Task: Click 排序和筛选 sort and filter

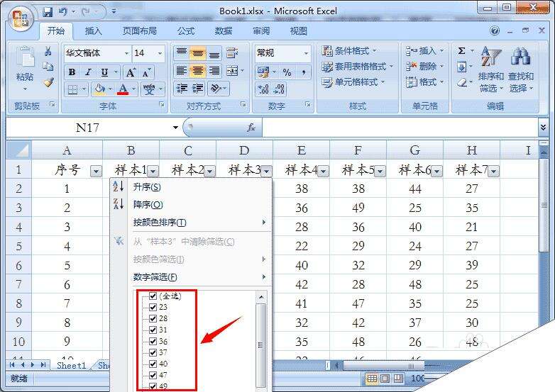Action: click(490, 70)
